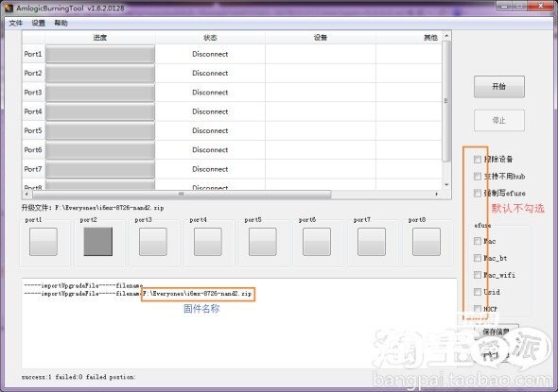Click the port6 status indicator box
The width and height of the screenshot is (558, 392).
317,242
